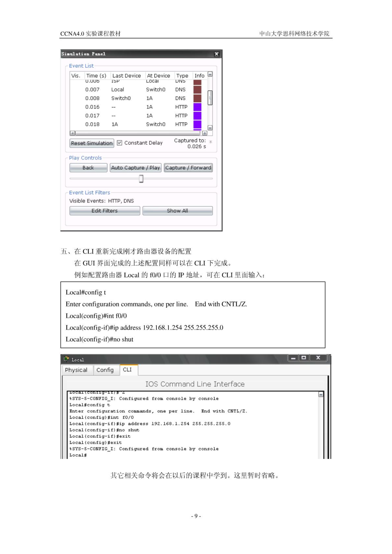The width and height of the screenshot is (392, 554).
Task: Click the 'no shut' line in CLI output
Action: tap(104, 430)
